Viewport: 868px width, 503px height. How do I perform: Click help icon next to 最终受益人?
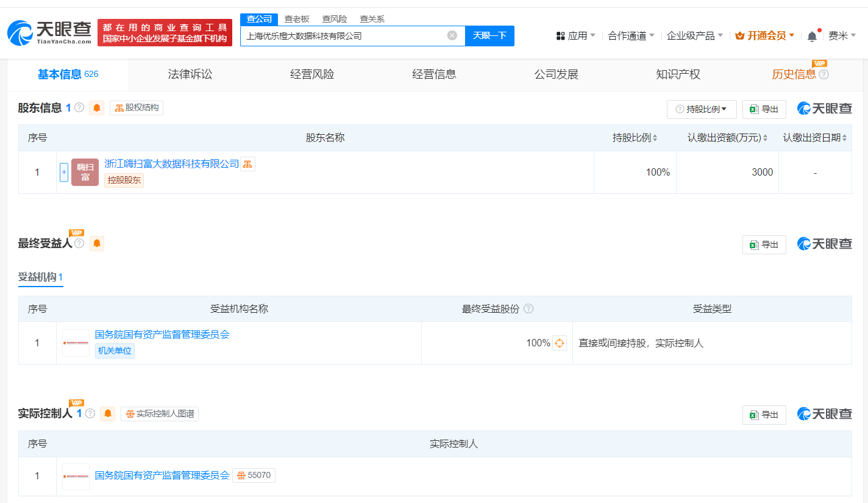pos(79,243)
